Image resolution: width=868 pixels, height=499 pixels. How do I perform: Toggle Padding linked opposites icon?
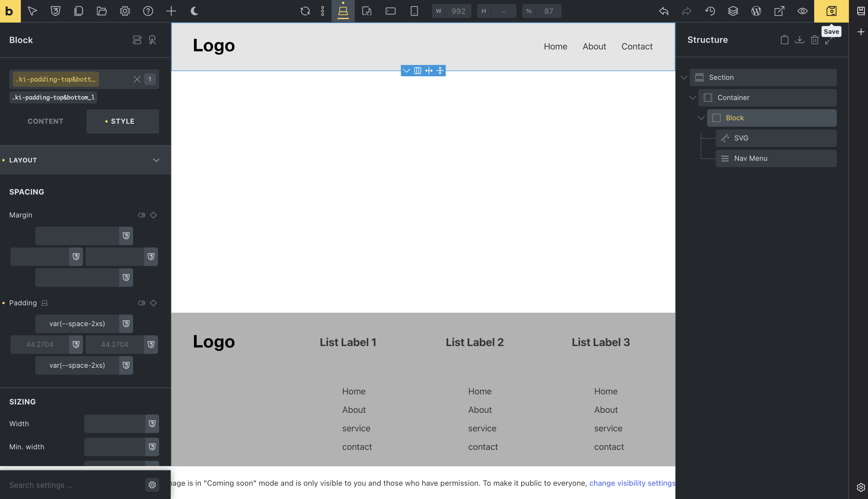click(142, 303)
